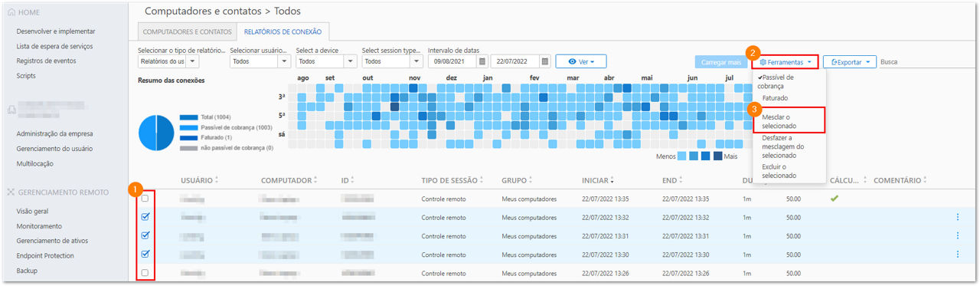Viewport: 980px width, 286px height.
Task: Open Select session type dropdown
Action: [x=392, y=61]
